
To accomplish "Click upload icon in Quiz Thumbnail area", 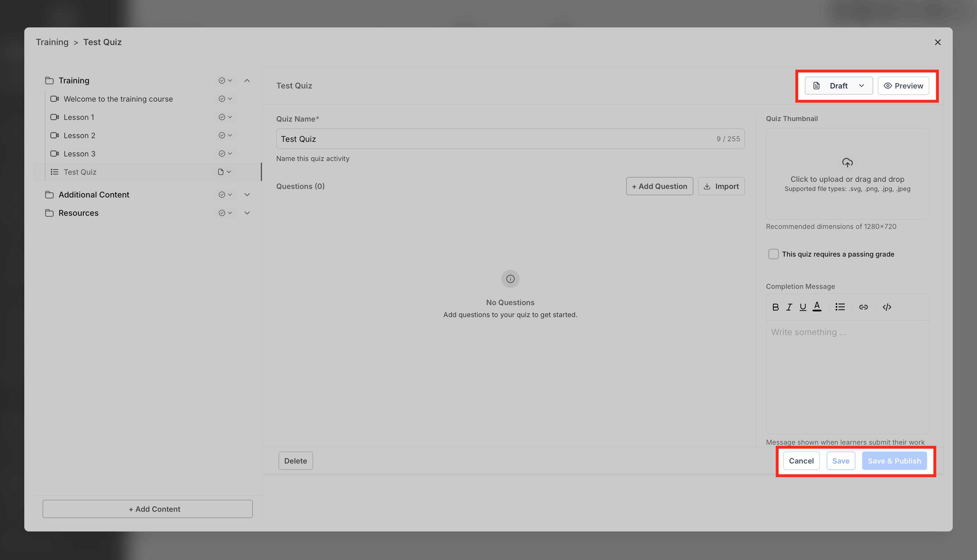I will point(847,163).
